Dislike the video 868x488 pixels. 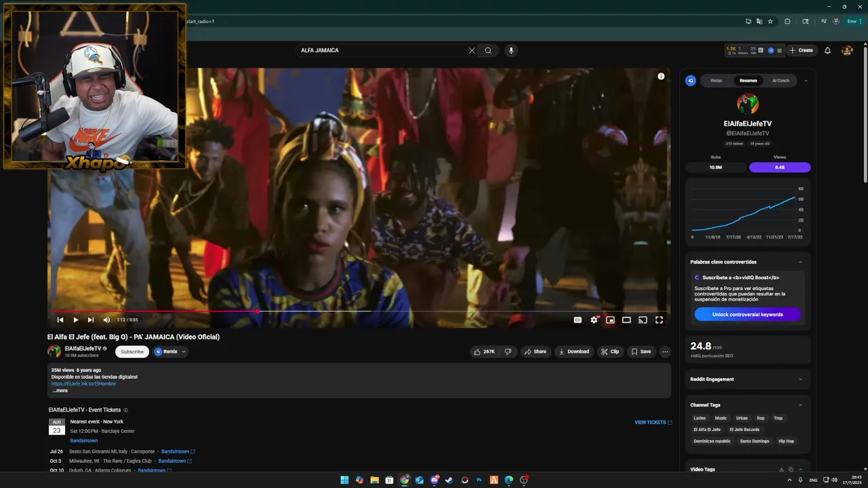508,352
